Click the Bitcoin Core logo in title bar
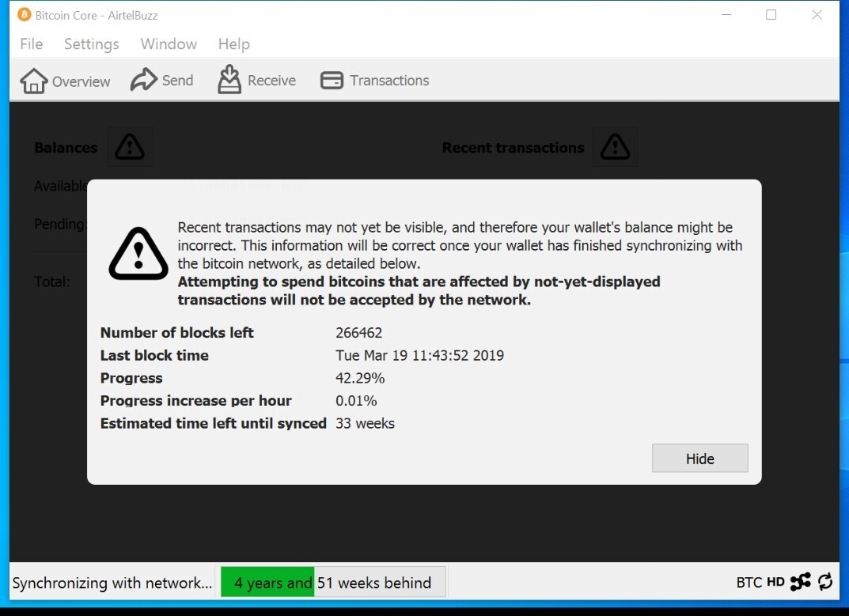 (x=25, y=14)
